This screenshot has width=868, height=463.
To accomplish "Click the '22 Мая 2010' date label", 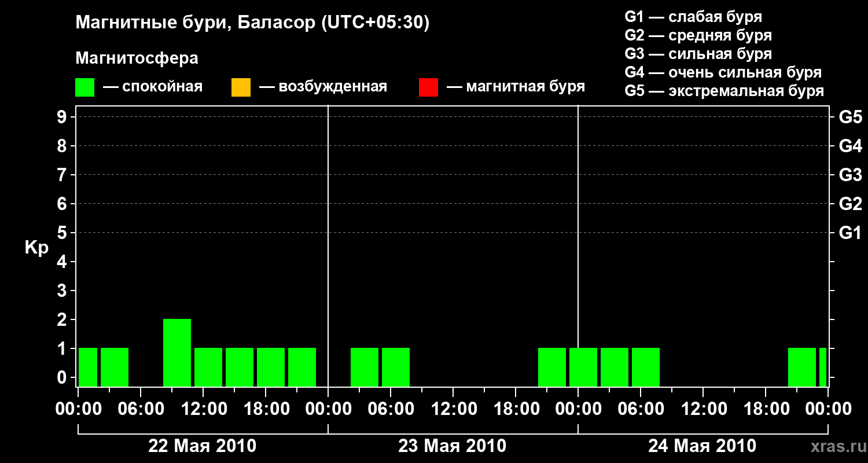I will pyautogui.click(x=203, y=446).
